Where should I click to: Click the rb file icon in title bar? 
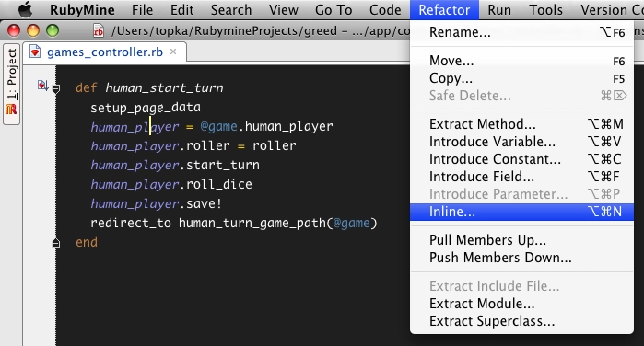coord(99,30)
